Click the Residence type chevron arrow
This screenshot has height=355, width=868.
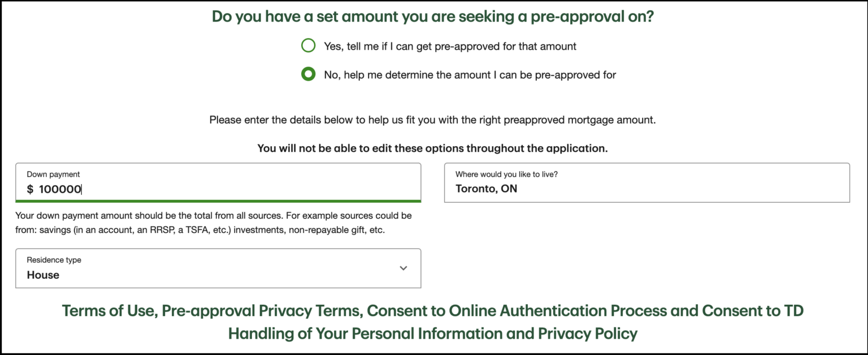click(403, 268)
